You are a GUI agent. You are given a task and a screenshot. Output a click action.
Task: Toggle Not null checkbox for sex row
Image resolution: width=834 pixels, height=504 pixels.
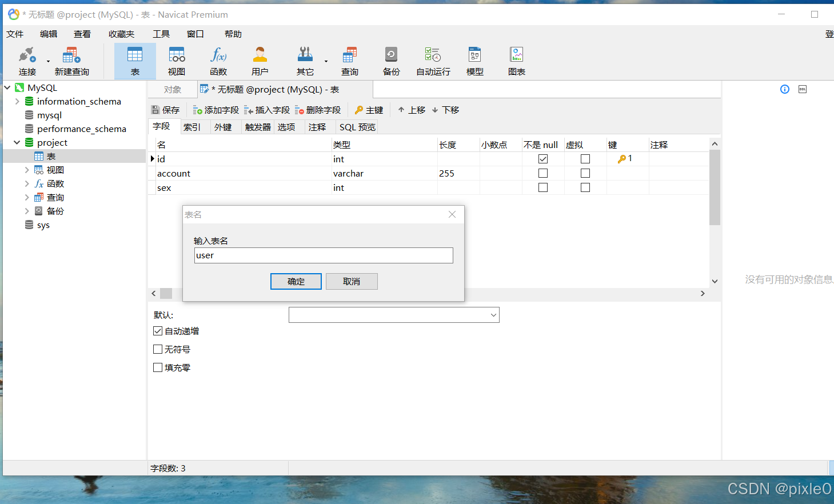(543, 187)
